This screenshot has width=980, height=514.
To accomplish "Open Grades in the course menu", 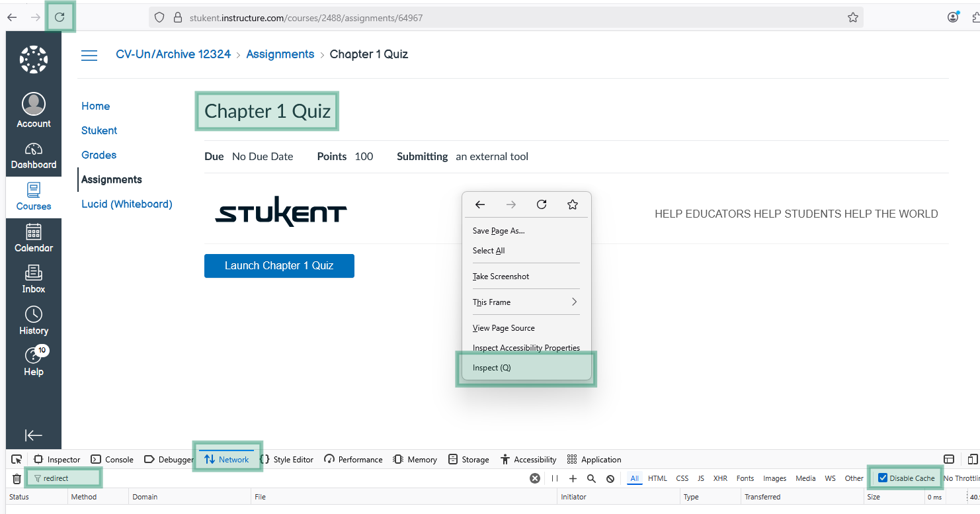I will [x=99, y=155].
